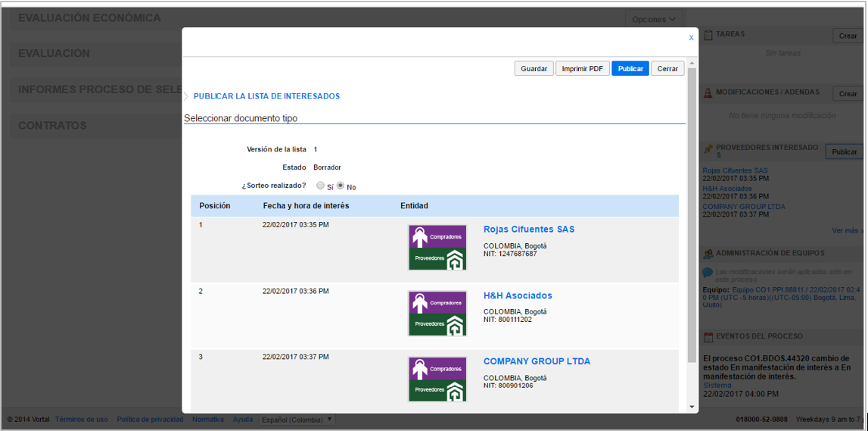Click the 22/02/2017 03:37 PM table cell
This screenshot has width=868, height=431.
tap(296, 357)
